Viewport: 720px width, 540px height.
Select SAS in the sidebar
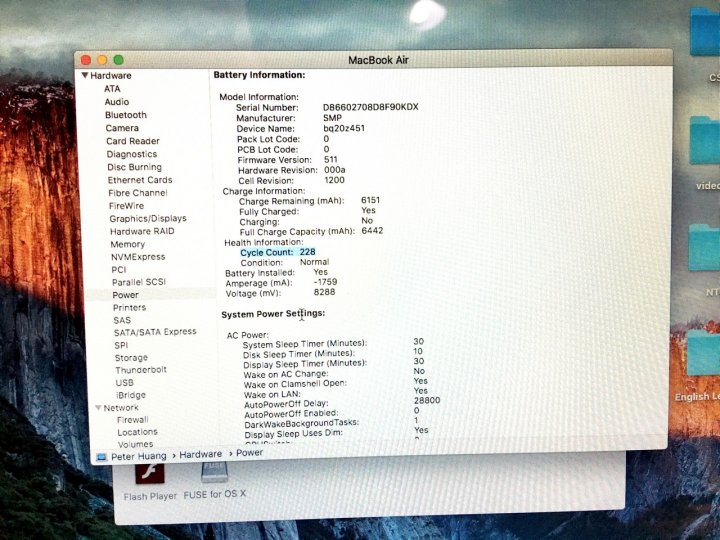(x=122, y=320)
